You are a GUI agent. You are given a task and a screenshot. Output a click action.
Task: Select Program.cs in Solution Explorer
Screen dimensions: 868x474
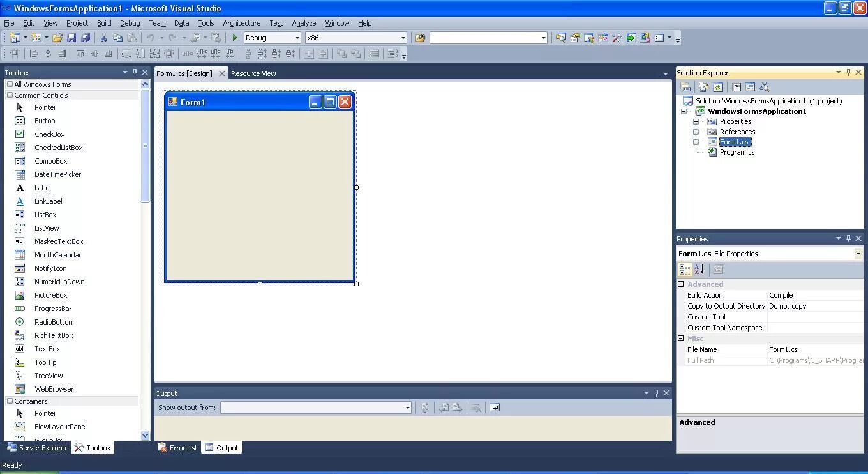(737, 152)
